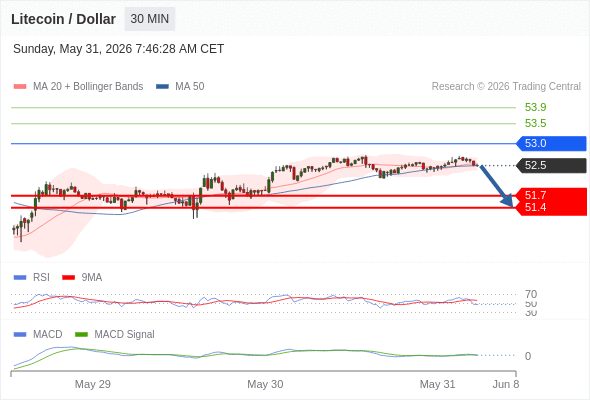Click the RSI legend swatch
The image size is (590, 400).
click(20, 278)
